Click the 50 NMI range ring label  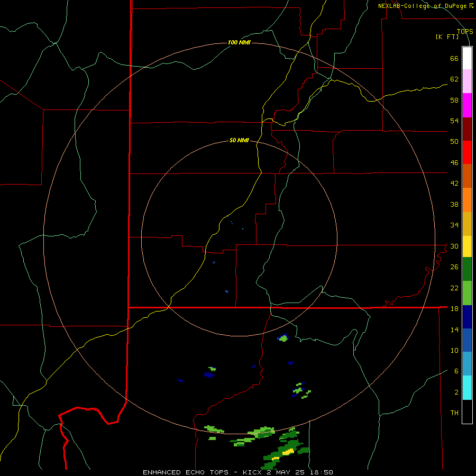(239, 140)
